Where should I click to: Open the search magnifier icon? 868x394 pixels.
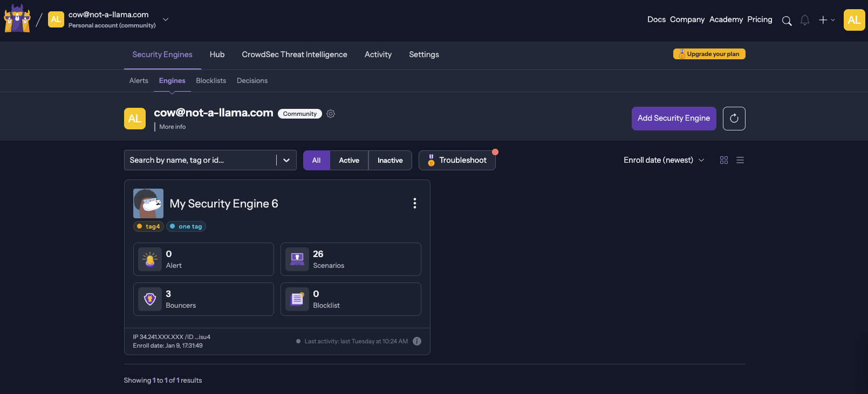[787, 20]
